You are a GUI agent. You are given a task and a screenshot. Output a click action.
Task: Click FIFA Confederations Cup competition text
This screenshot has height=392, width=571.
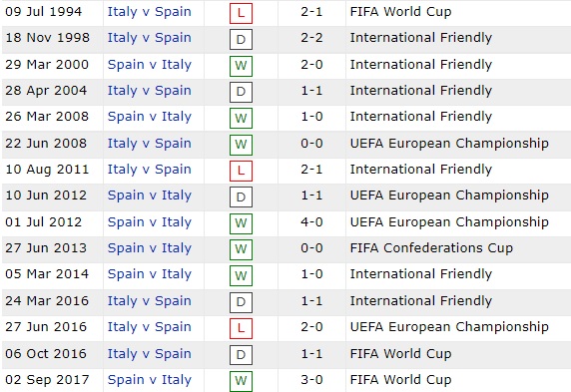[431, 248]
